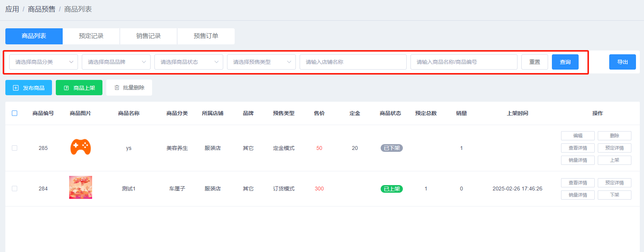
Task: Open the game controller product image
Action: (x=81, y=147)
